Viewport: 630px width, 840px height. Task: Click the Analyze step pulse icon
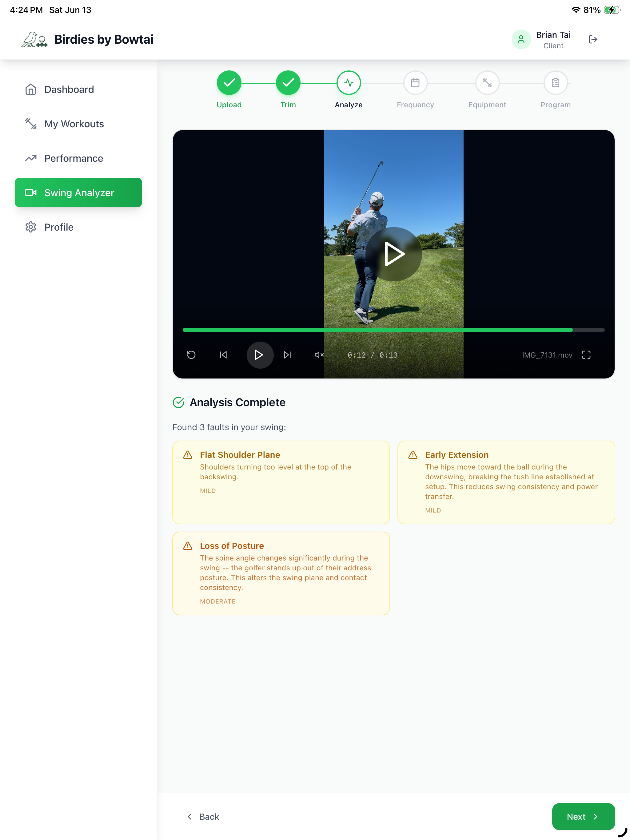(349, 83)
